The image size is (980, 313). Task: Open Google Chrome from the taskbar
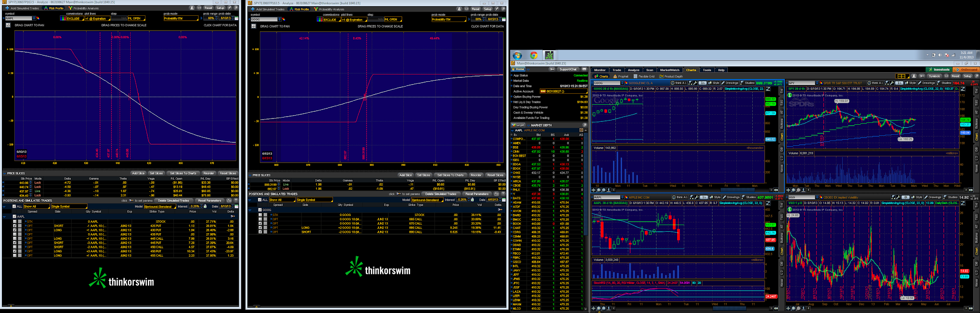click(534, 55)
